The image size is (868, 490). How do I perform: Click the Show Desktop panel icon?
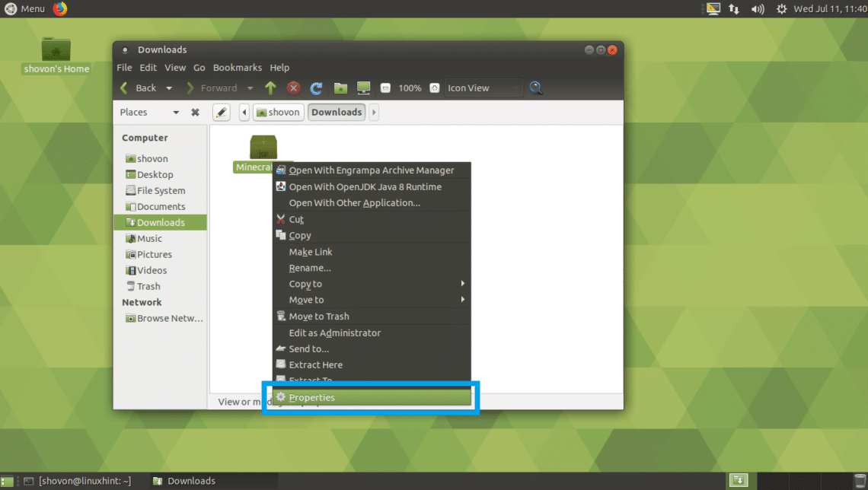point(7,482)
